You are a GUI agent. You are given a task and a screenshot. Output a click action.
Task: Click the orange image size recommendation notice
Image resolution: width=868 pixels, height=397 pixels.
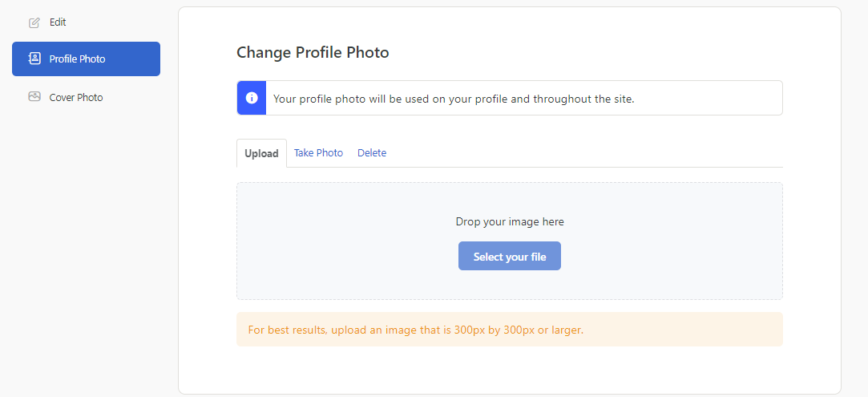click(x=509, y=330)
